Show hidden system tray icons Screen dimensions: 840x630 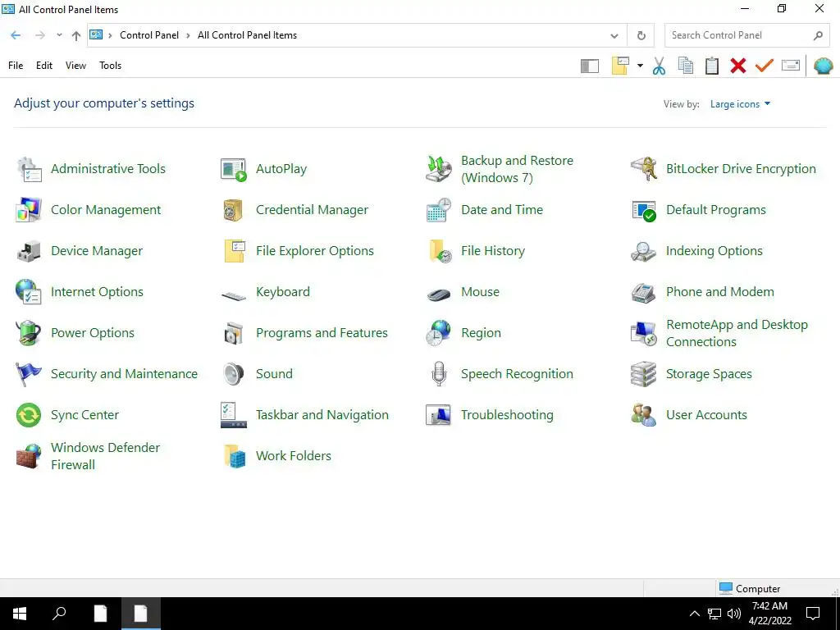[694, 614]
